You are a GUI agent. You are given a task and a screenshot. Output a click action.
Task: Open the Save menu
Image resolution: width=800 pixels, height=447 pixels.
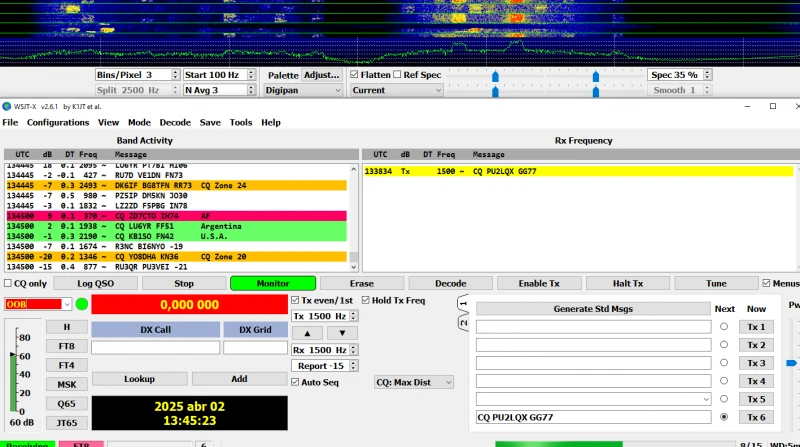click(x=210, y=122)
